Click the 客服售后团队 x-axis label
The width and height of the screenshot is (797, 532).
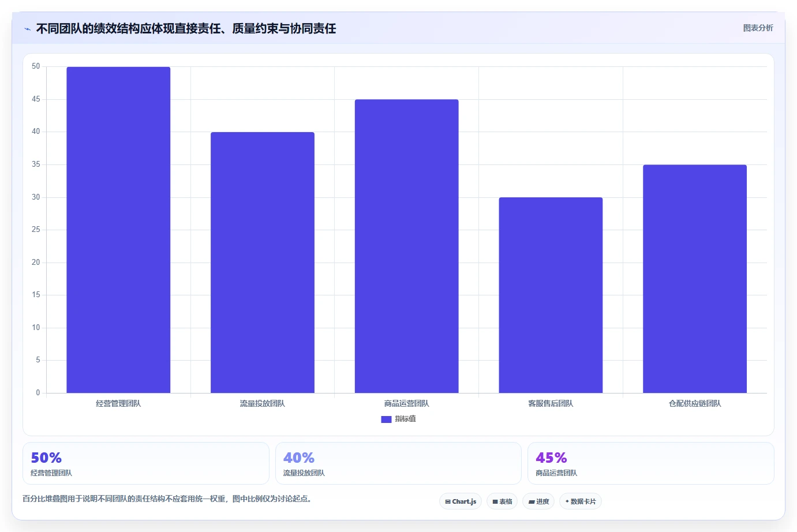[551, 403]
